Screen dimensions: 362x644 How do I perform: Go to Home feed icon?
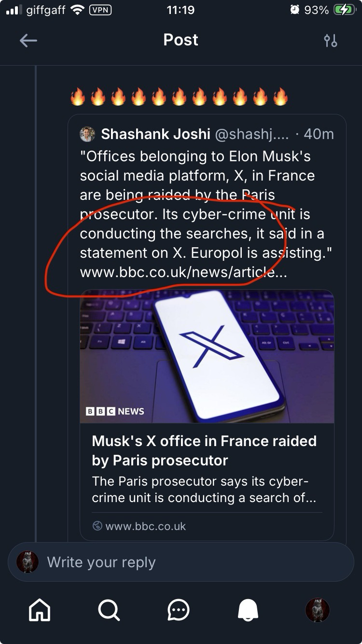click(x=40, y=610)
